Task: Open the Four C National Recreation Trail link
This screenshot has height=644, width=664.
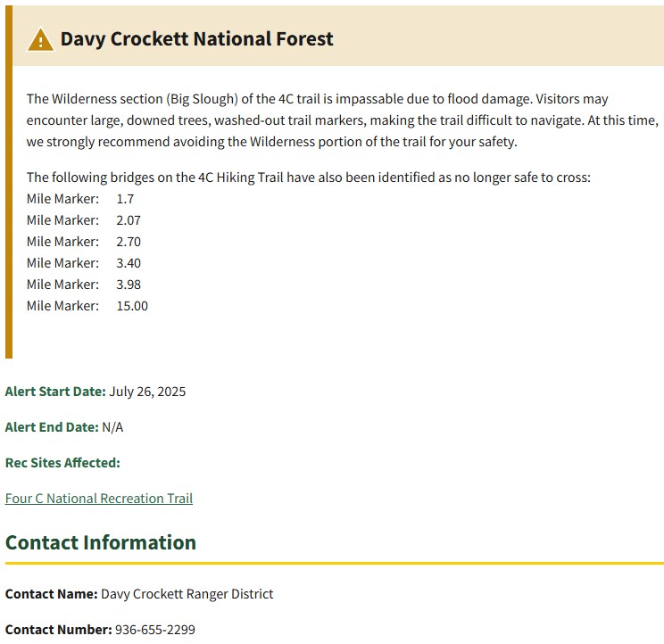Action: click(99, 499)
